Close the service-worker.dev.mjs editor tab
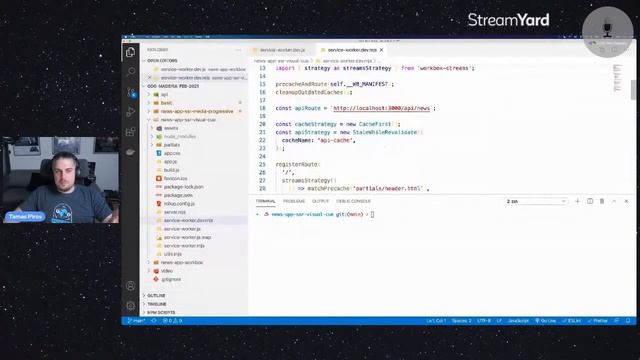This screenshot has height=360, width=640. [x=382, y=50]
